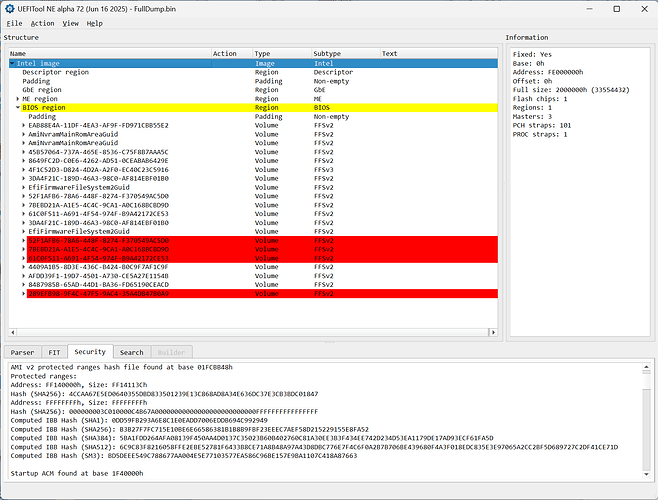Click the Action column header
This screenshot has height=500, width=658.
(x=232, y=53)
